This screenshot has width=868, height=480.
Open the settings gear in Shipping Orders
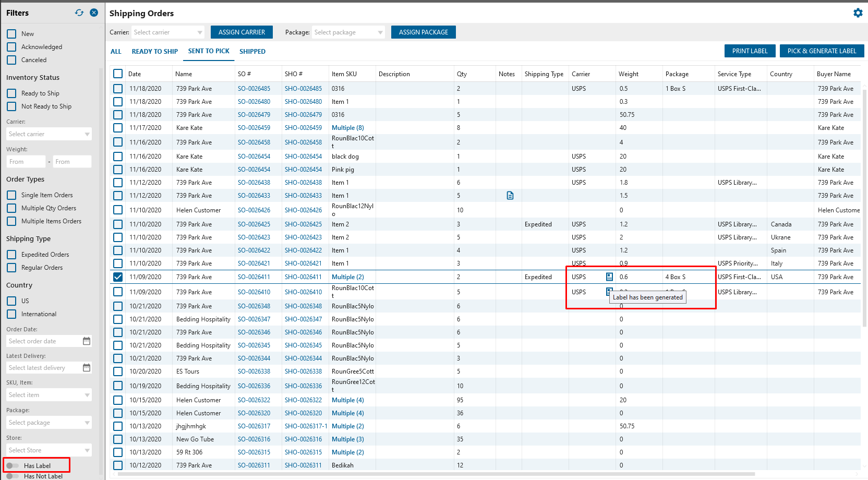(x=858, y=13)
